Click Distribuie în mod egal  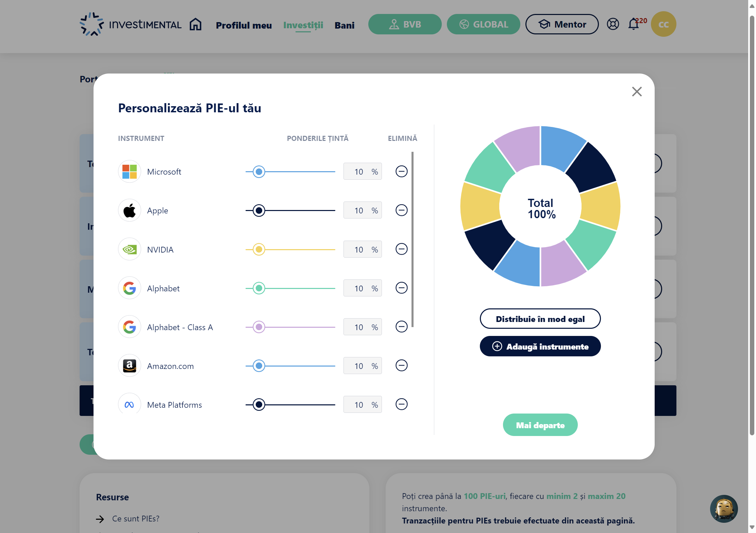click(540, 319)
